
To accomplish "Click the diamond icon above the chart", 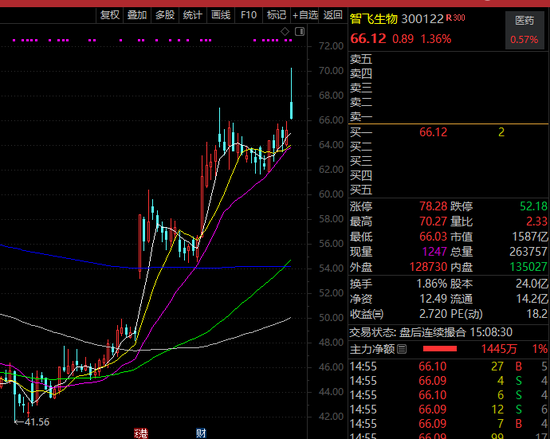I will 285,32.
